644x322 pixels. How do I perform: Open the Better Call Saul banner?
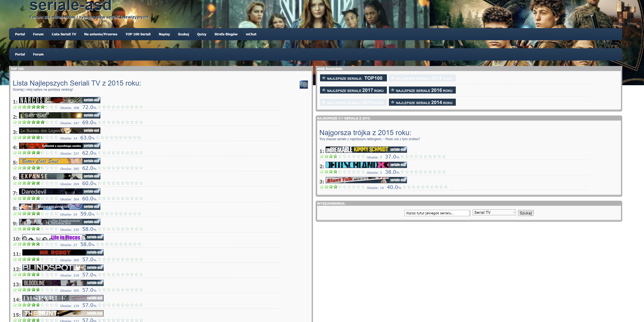point(59,161)
